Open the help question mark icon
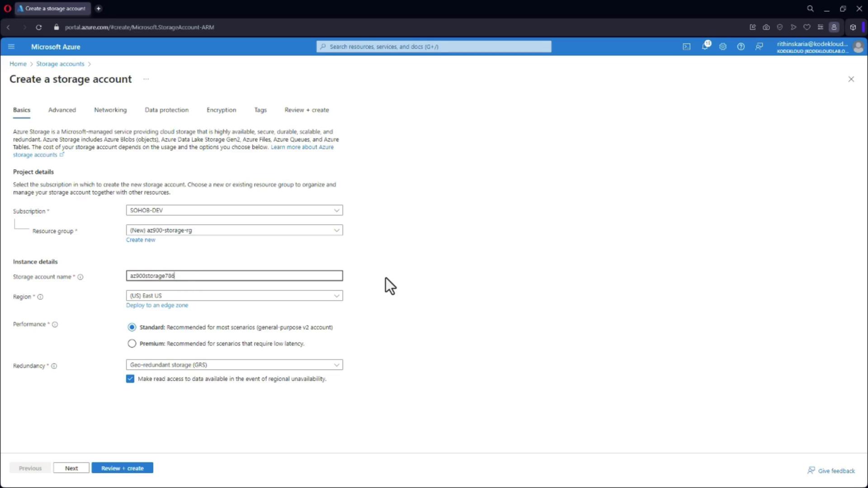Screen dimensions: 868x488 (741, 47)
